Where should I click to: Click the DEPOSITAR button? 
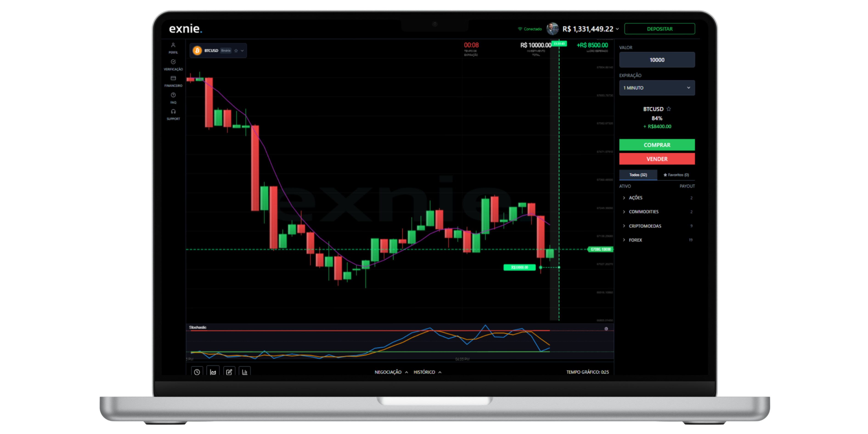click(x=659, y=29)
